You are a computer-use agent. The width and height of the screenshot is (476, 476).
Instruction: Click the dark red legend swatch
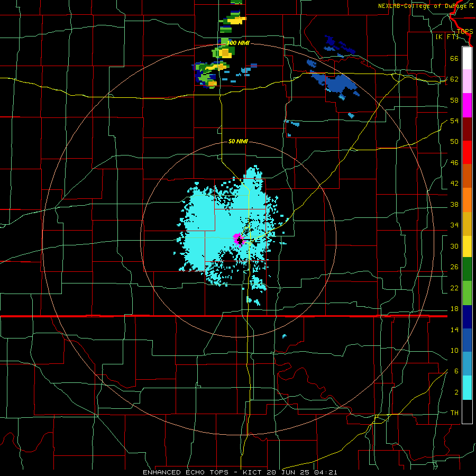467,129
